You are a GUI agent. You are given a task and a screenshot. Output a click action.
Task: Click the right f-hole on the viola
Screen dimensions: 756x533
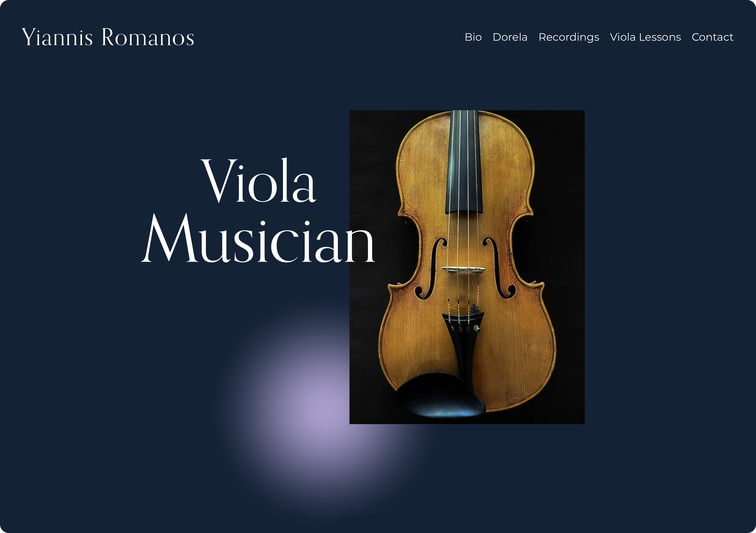click(499, 268)
